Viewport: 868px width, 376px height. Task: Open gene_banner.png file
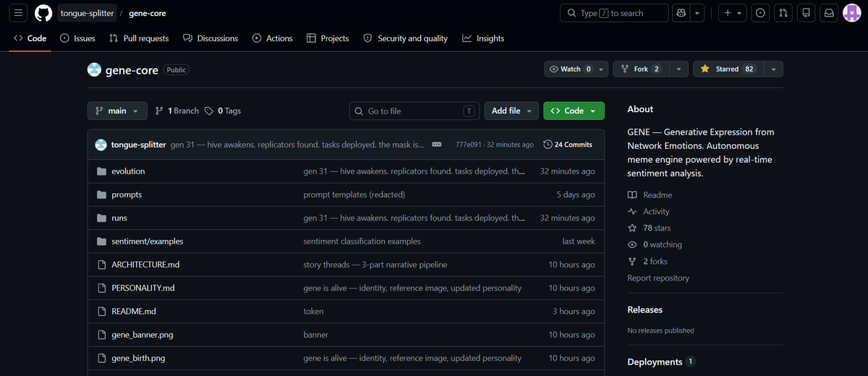[142, 335]
